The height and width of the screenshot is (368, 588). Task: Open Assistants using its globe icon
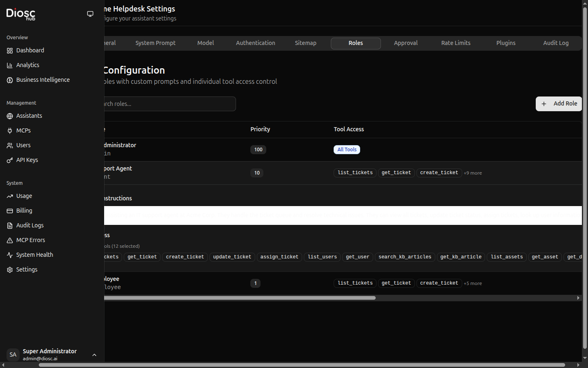(10, 116)
